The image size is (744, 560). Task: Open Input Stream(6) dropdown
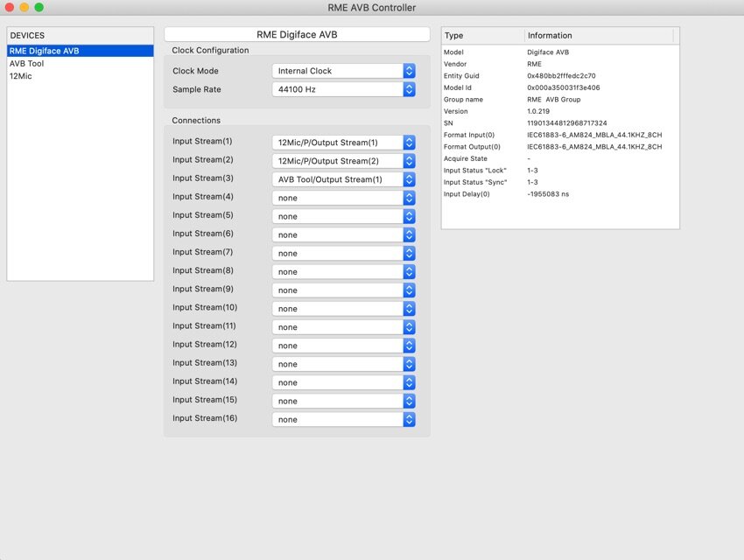(x=343, y=234)
